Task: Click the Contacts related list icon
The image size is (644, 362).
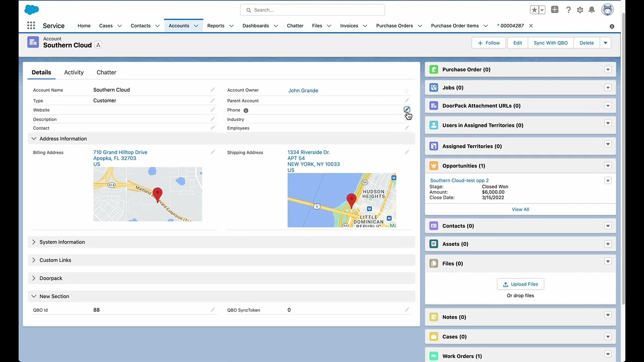Action: tap(434, 226)
